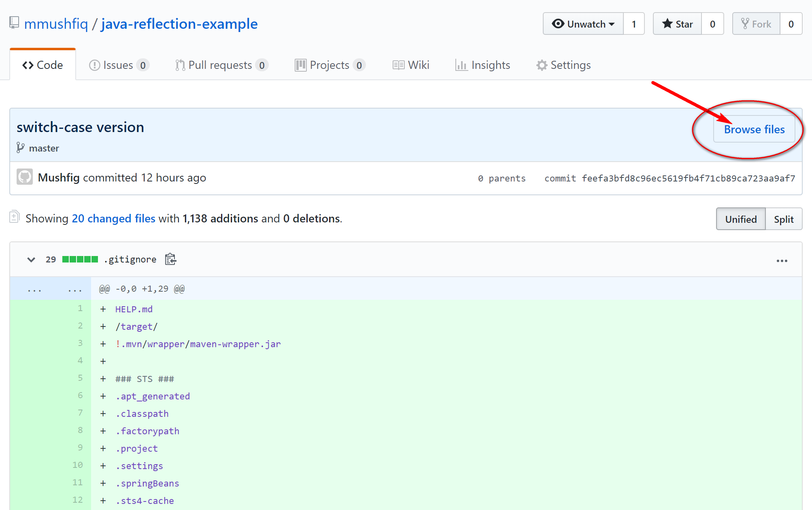Image resolution: width=812 pixels, height=510 pixels.
Task: Click the repository book icon
Action: 14,23
